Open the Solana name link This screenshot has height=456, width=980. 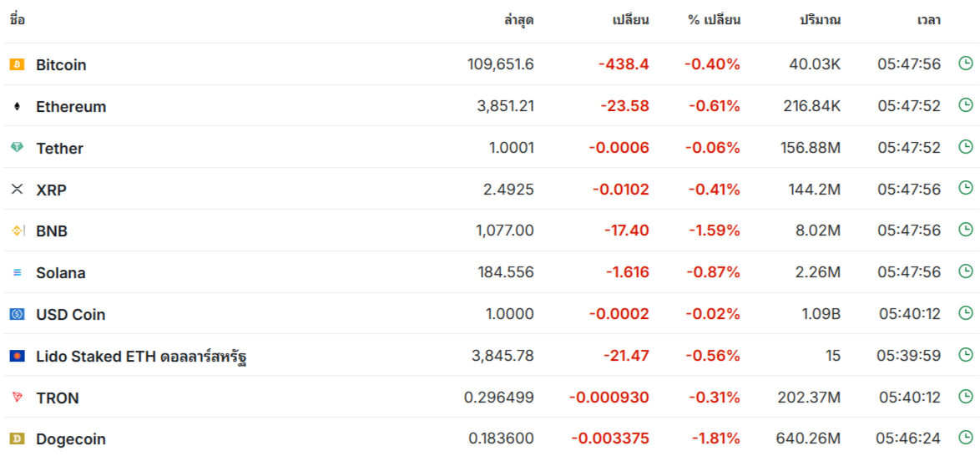(x=60, y=272)
